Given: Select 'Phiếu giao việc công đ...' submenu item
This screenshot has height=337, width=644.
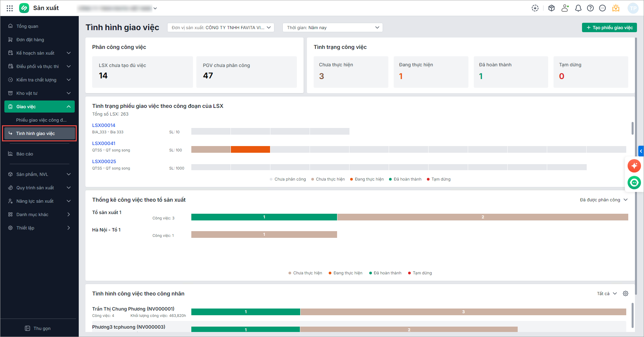Looking at the screenshot, I should click(x=41, y=120).
